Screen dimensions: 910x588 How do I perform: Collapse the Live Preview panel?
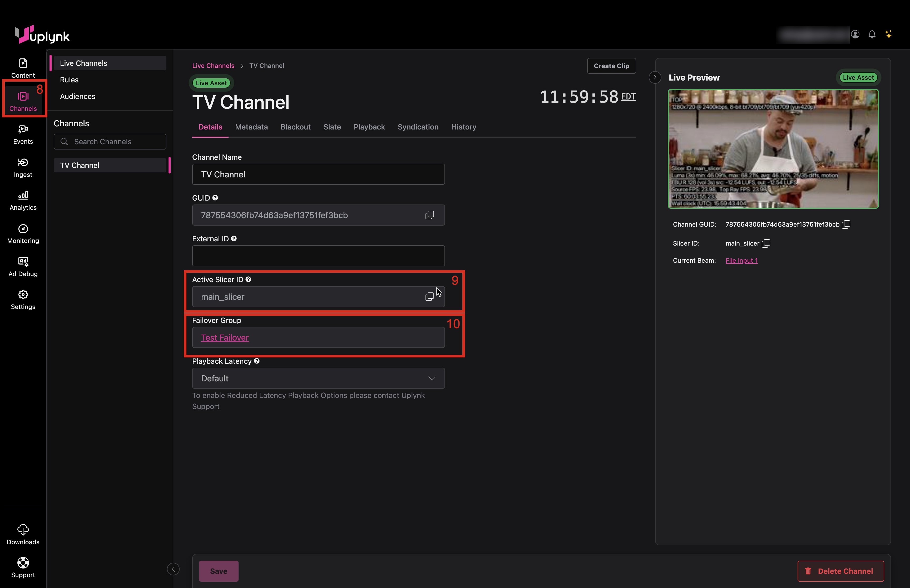point(655,77)
